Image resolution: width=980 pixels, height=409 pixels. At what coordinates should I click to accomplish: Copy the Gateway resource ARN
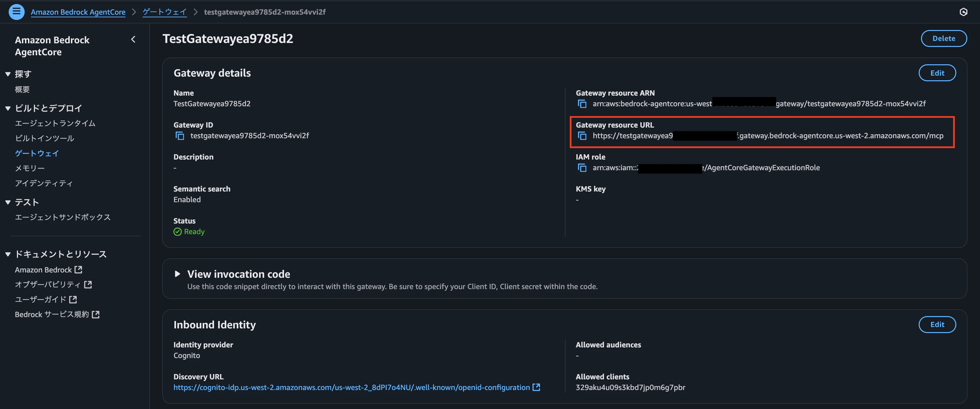(x=582, y=104)
